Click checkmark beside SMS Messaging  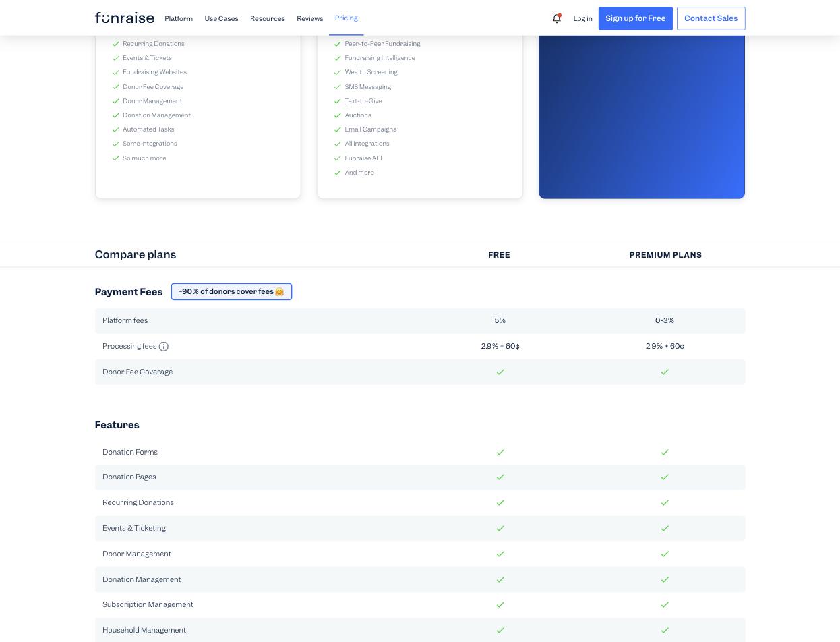[x=338, y=87]
